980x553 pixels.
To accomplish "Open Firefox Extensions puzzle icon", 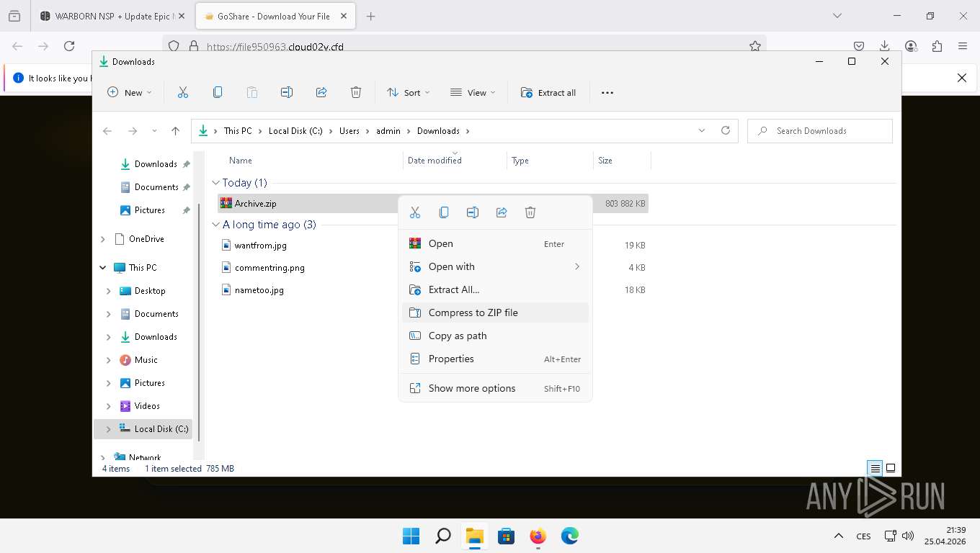I will click(937, 46).
